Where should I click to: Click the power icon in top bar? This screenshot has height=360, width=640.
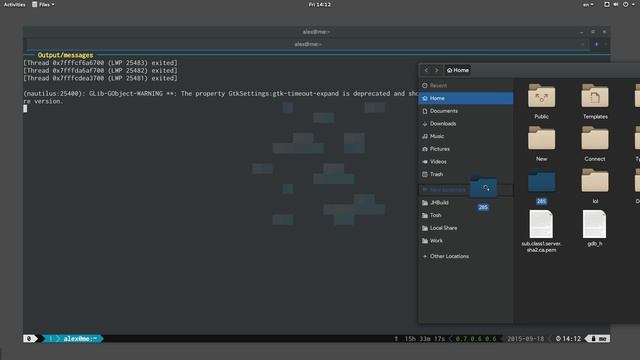point(625,4)
